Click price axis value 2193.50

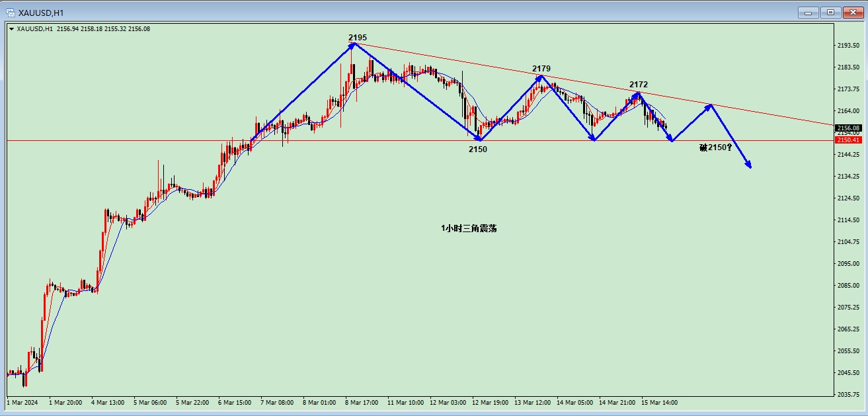(849, 46)
